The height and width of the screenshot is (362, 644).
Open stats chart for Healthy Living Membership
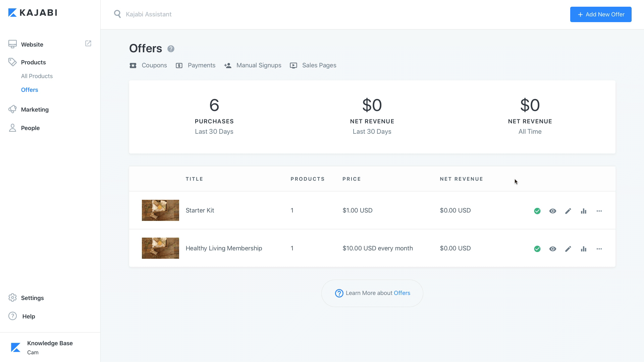pos(584,249)
